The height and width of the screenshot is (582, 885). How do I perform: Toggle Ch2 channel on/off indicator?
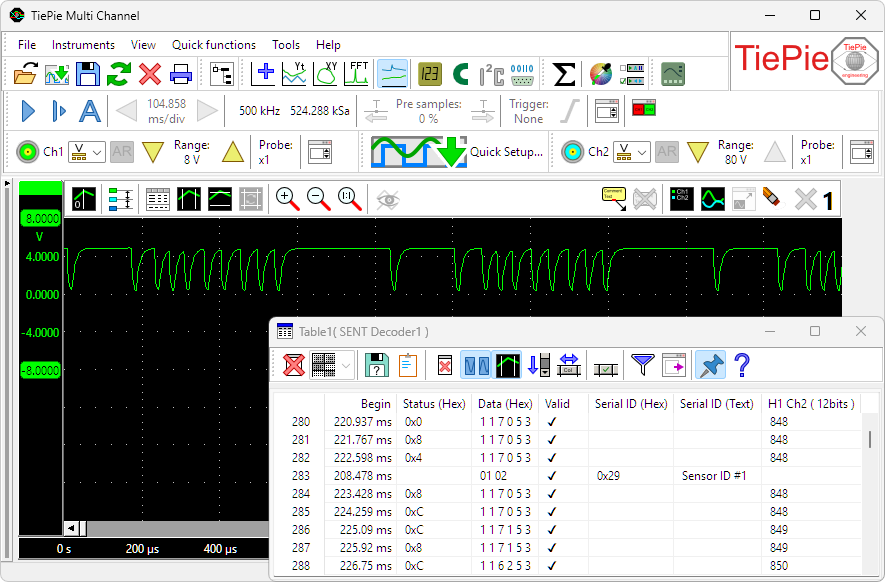[572, 152]
